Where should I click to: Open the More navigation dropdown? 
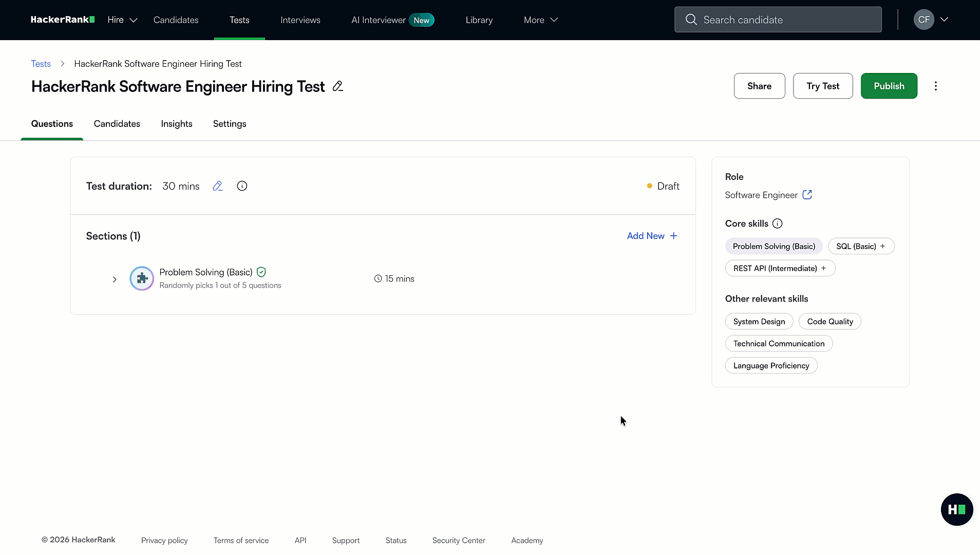click(x=540, y=20)
